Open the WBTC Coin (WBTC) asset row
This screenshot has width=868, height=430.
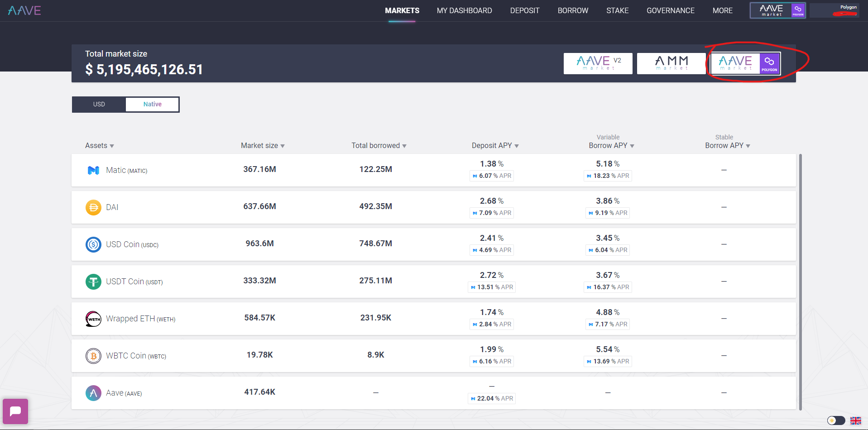[433, 356]
